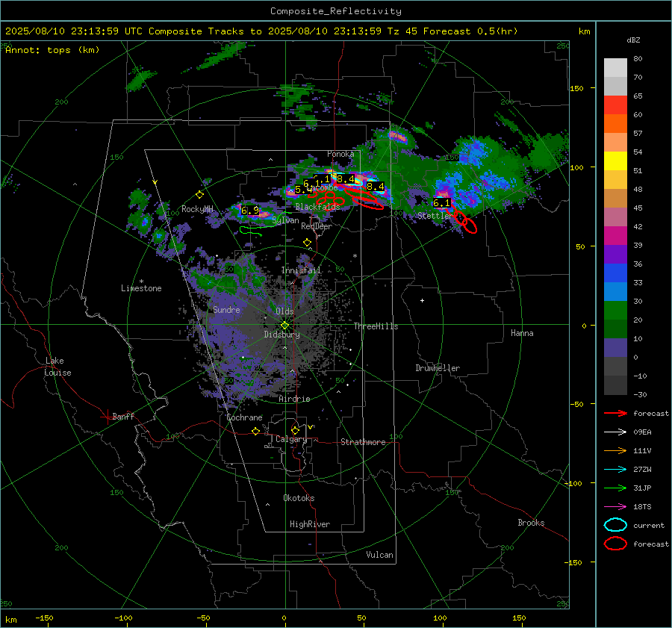Click the ThreeHills town label

[376, 326]
